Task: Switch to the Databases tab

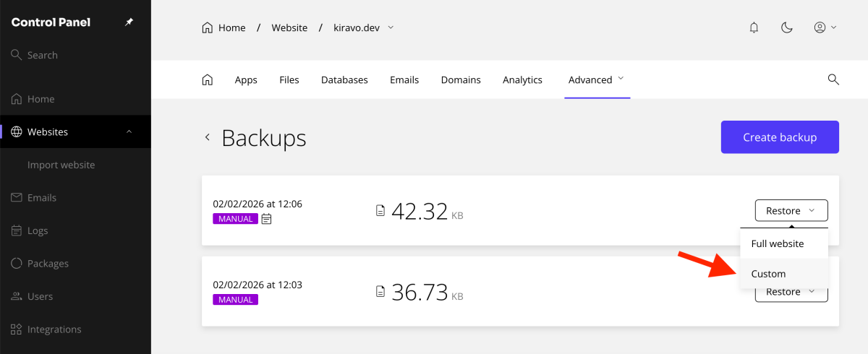Action: pos(344,80)
